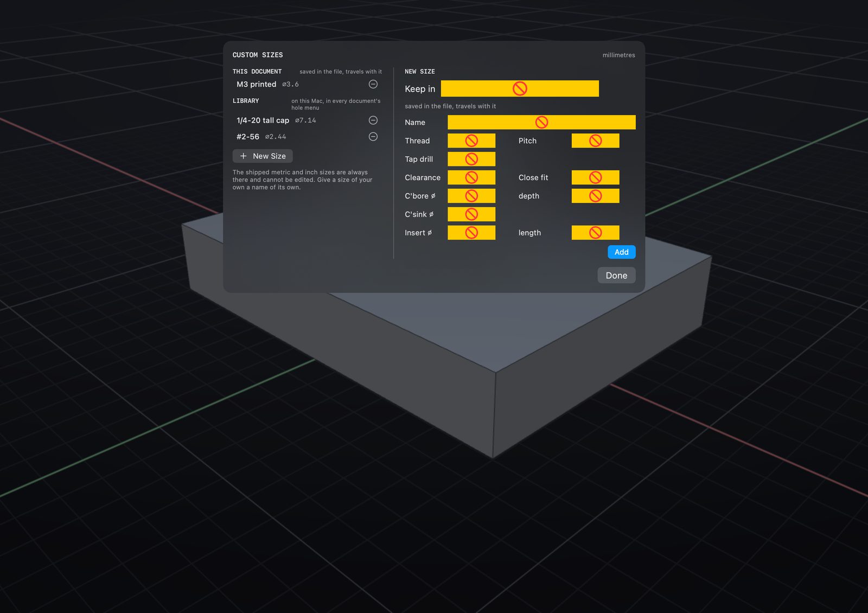
Task: Click the C'bore diameter field
Action: pyautogui.click(x=471, y=196)
